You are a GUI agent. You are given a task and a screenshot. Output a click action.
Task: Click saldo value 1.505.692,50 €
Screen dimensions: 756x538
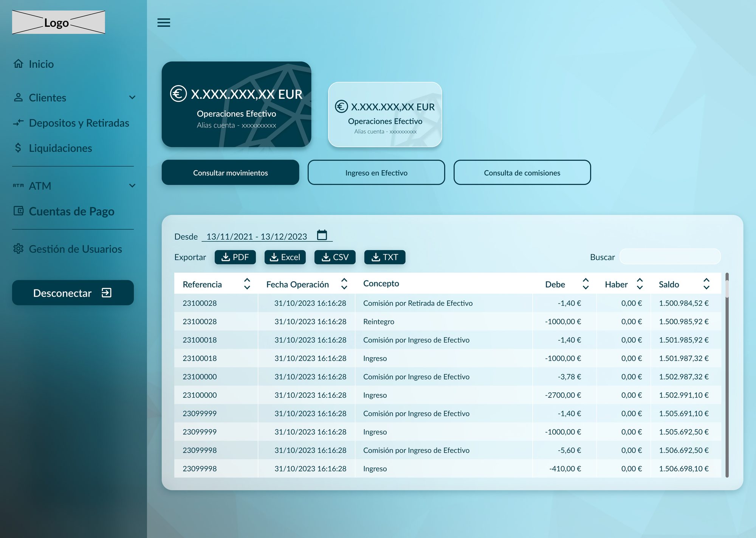tap(684, 432)
